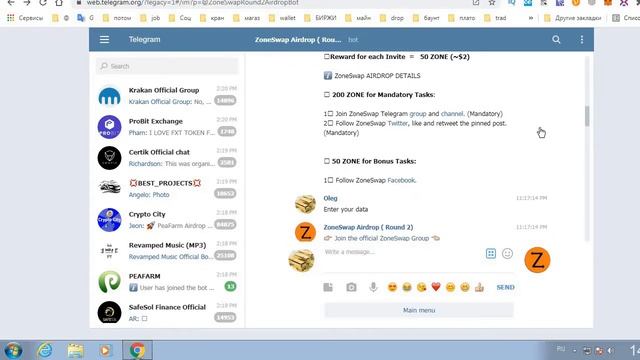
Task: Open Windows Explorer from the taskbar
Action: click(75, 351)
